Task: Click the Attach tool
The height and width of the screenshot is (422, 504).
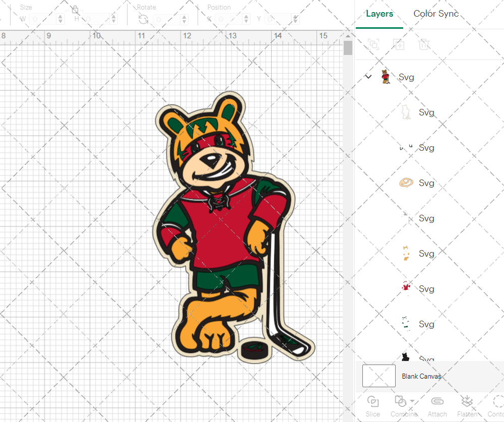Action: click(437, 406)
